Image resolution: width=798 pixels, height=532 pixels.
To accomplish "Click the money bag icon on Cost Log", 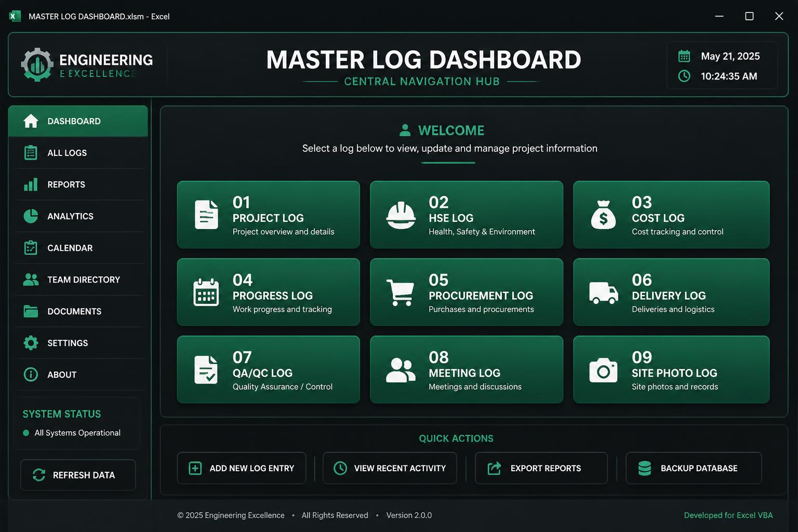I will (x=603, y=215).
